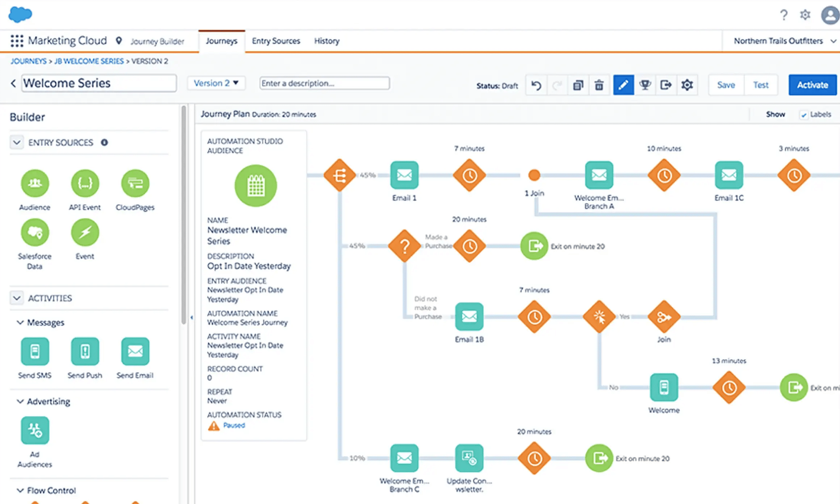The width and height of the screenshot is (840, 504).
Task: Select the Event entry source icon
Action: click(85, 232)
